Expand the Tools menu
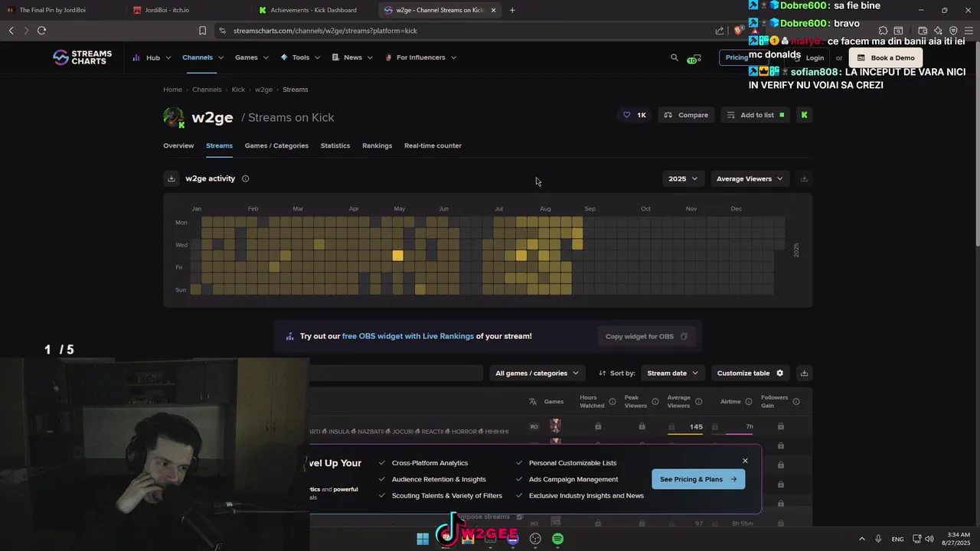This screenshot has width=980, height=551. (300, 57)
